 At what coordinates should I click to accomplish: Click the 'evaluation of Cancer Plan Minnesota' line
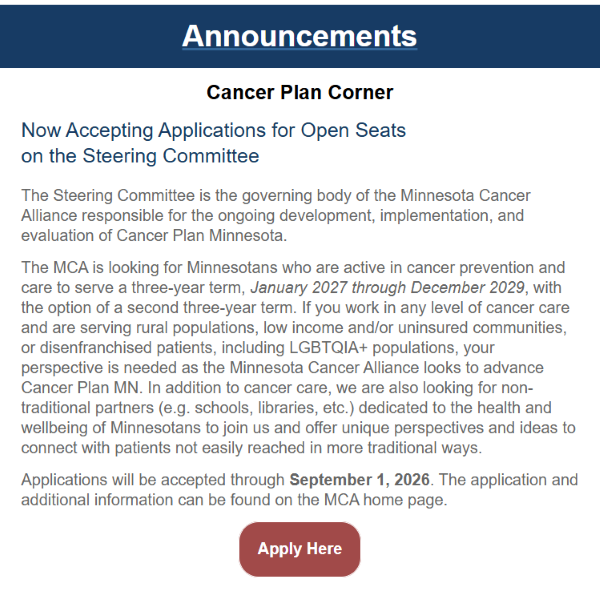[154, 235]
